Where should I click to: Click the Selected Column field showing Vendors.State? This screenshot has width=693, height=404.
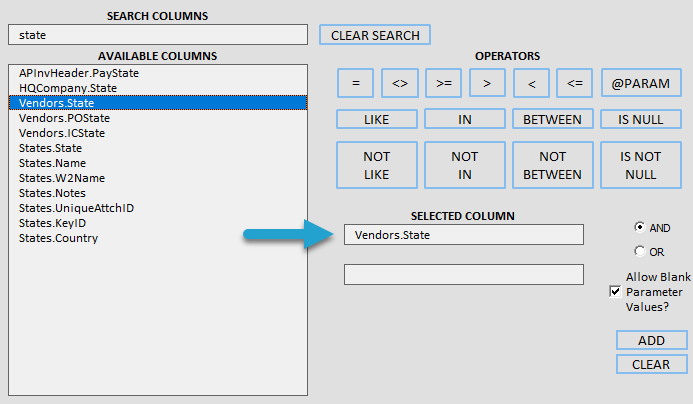click(x=464, y=235)
